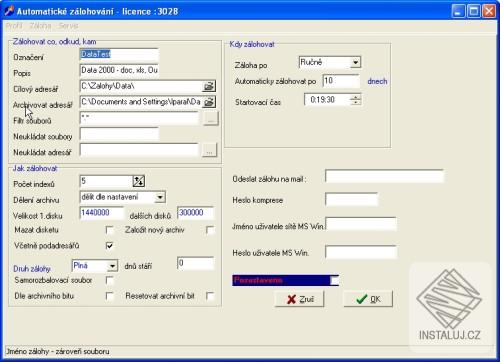The width and height of the screenshot is (500, 362).
Task: Click the Označení name field
Action: click(119, 54)
